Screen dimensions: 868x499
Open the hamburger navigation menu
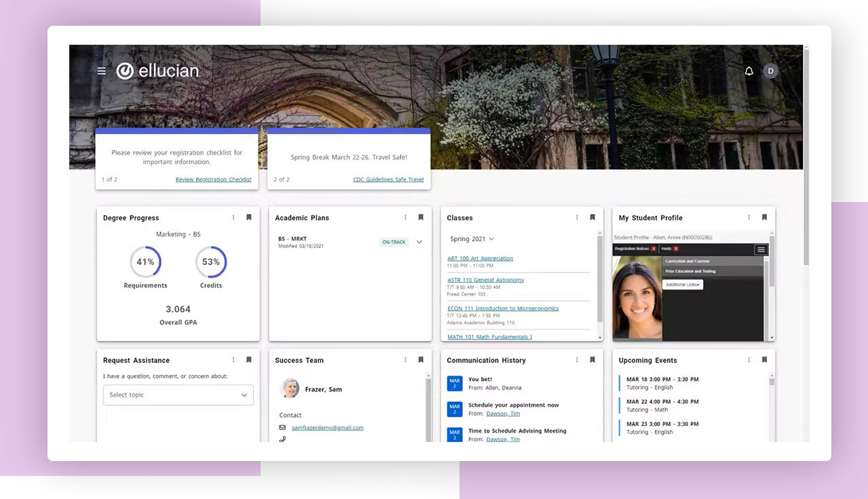coord(102,71)
